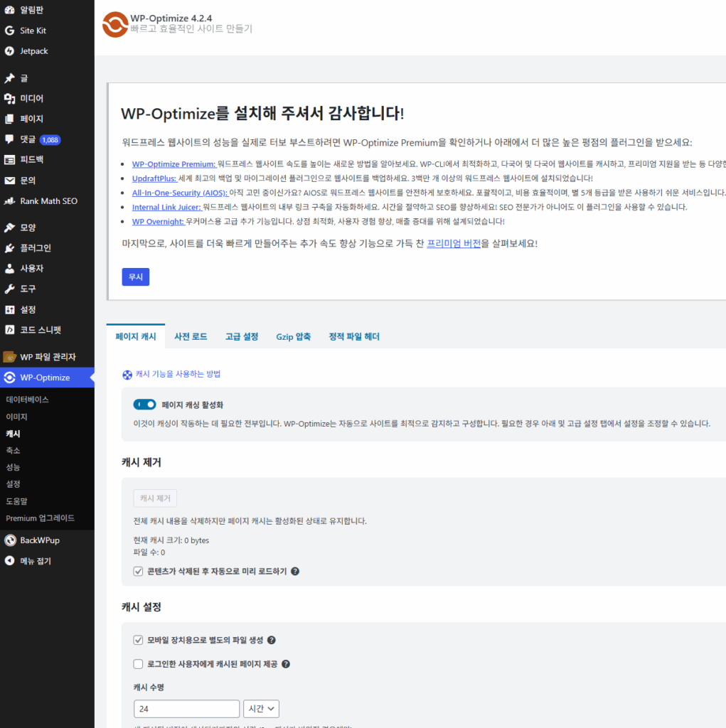Open the All-In-One-Security (AIOS) link

(x=180, y=193)
